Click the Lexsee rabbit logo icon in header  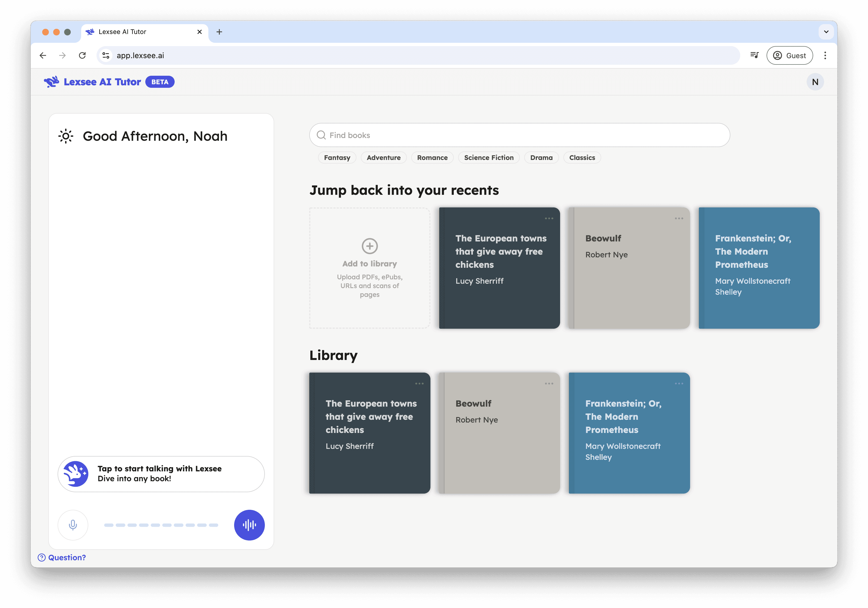52,82
